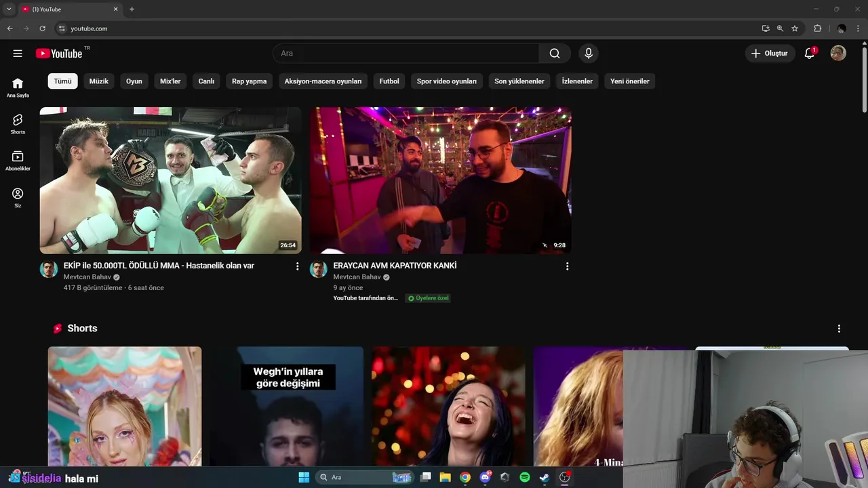The width and height of the screenshot is (868, 488).
Task: Click the Üyelere özel badge
Action: tap(428, 298)
